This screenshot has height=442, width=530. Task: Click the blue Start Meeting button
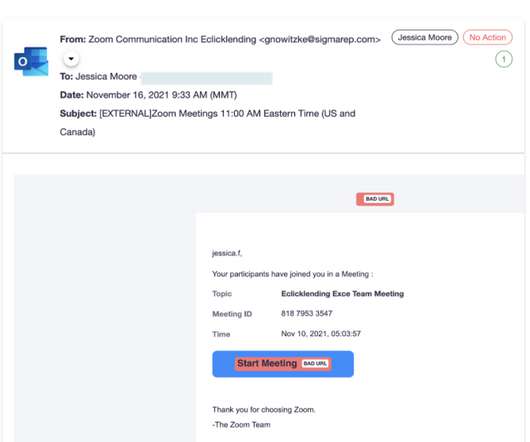pos(283,364)
